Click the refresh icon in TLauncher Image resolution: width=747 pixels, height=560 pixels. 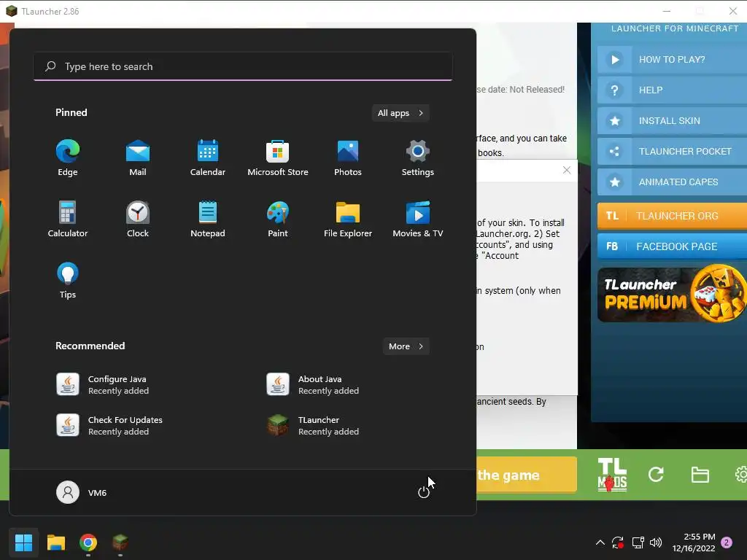pyautogui.click(x=656, y=474)
